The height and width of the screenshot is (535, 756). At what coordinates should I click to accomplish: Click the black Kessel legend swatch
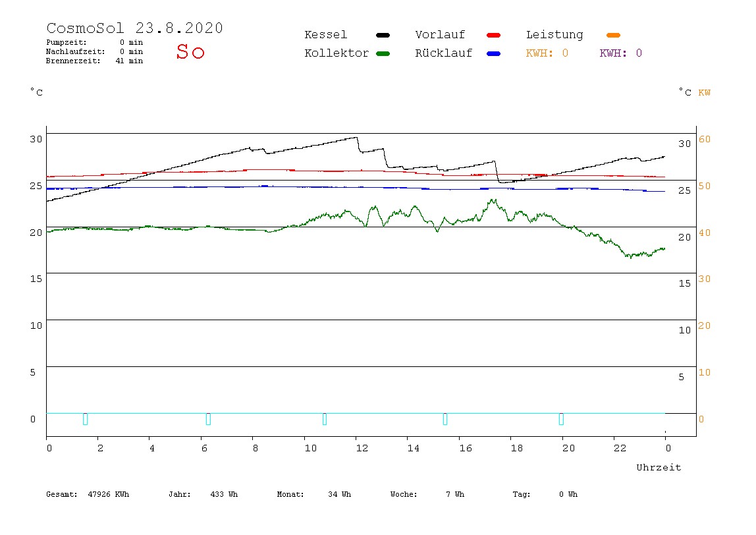point(383,35)
